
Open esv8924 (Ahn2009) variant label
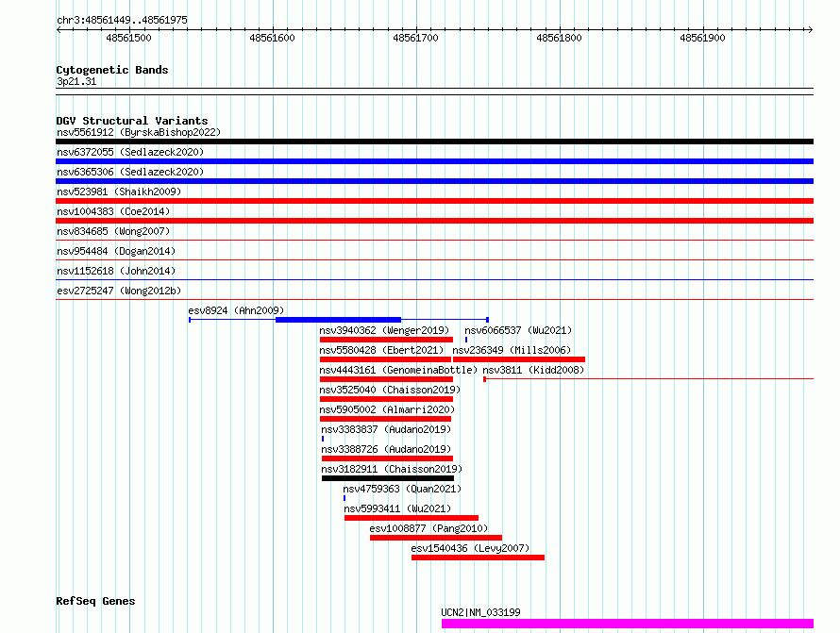pyautogui.click(x=236, y=310)
